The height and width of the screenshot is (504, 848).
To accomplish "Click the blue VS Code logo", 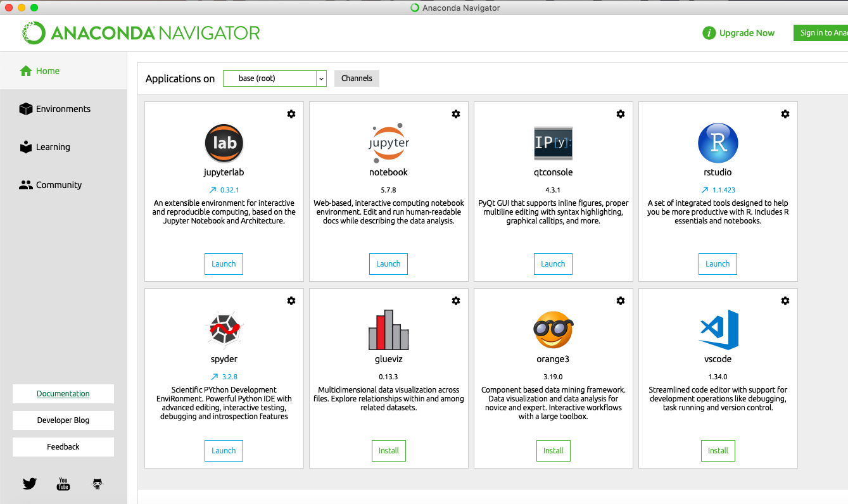I will pyautogui.click(x=719, y=330).
